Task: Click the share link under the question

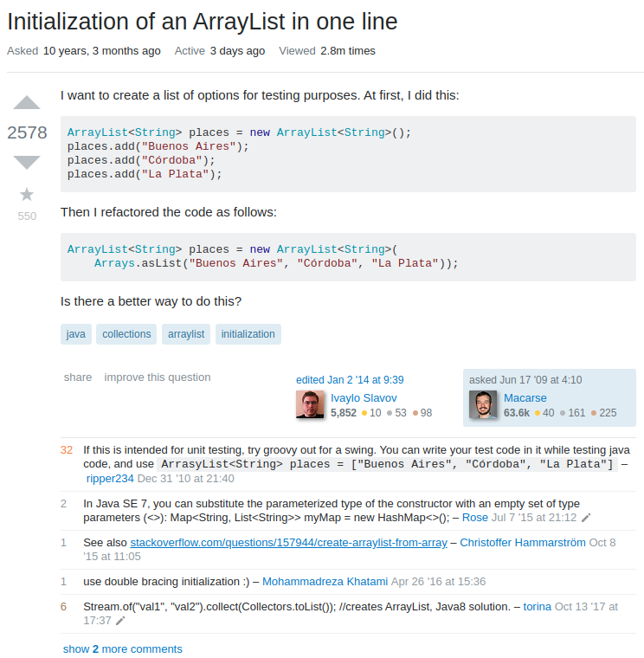Action: click(78, 377)
